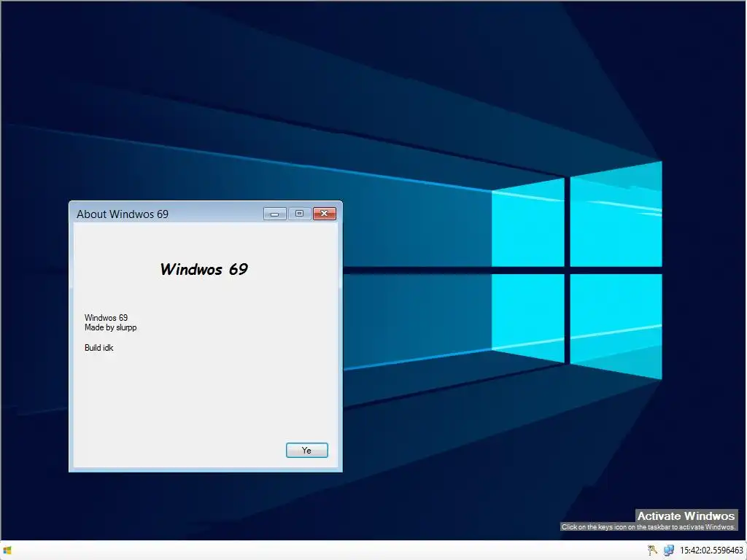Click the large italic Windwos 69 heading
Viewport: 747px width, 560px height.
click(x=204, y=269)
